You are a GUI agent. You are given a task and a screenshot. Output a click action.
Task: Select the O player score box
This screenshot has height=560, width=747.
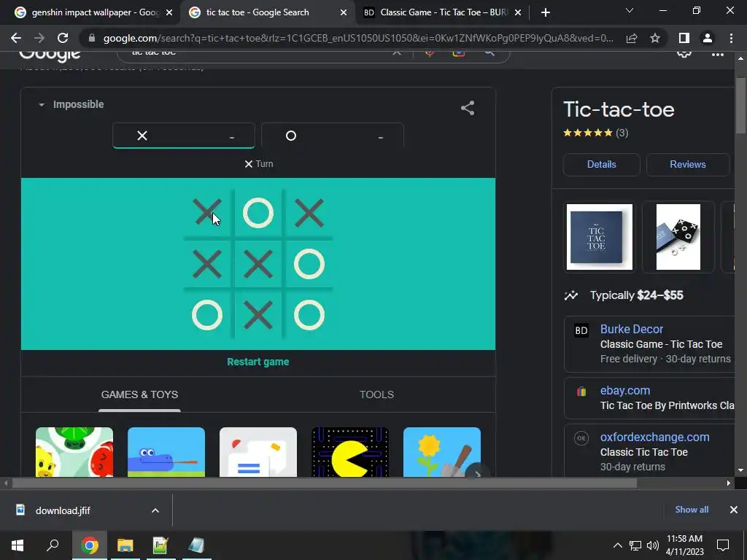pyautogui.click(x=333, y=136)
